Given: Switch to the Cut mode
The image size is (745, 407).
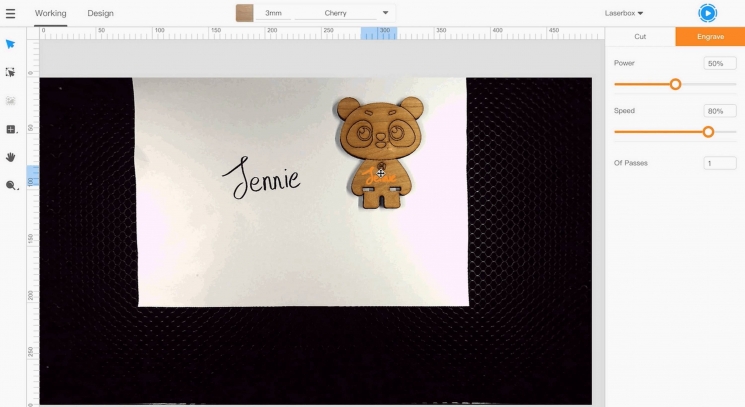Looking at the screenshot, I should tap(640, 36).
